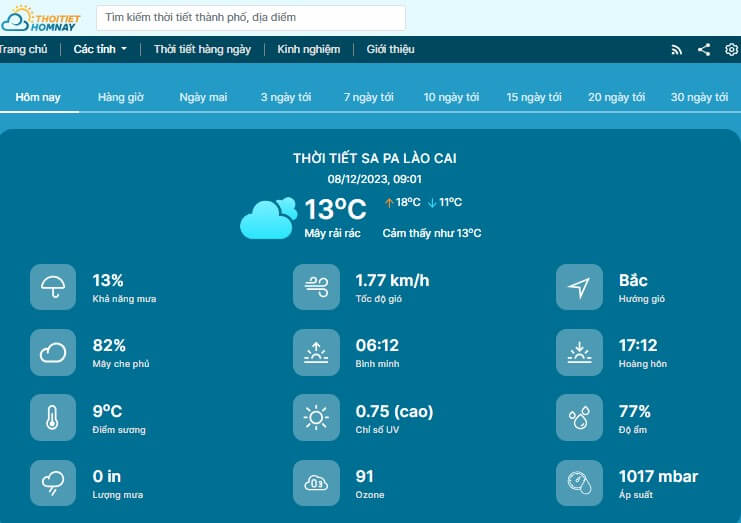The image size is (741, 523).
Task: Click the RSS feed icon
Action: click(x=676, y=49)
